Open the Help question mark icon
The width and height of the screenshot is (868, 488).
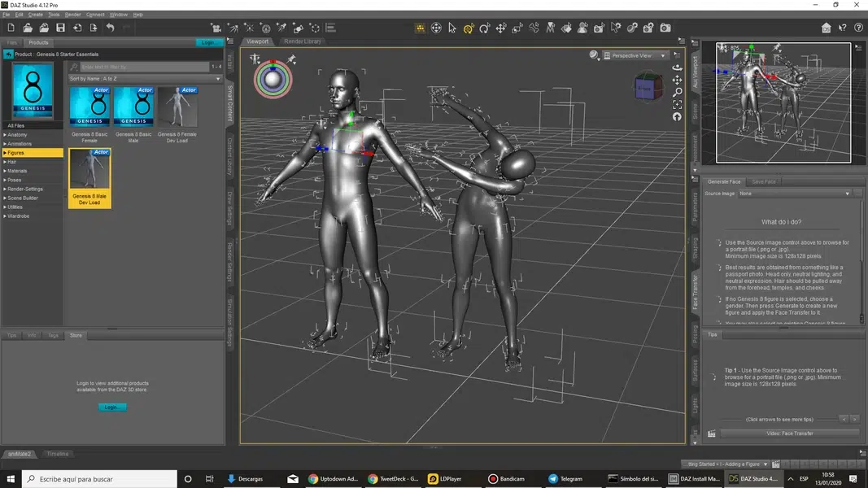point(858,28)
